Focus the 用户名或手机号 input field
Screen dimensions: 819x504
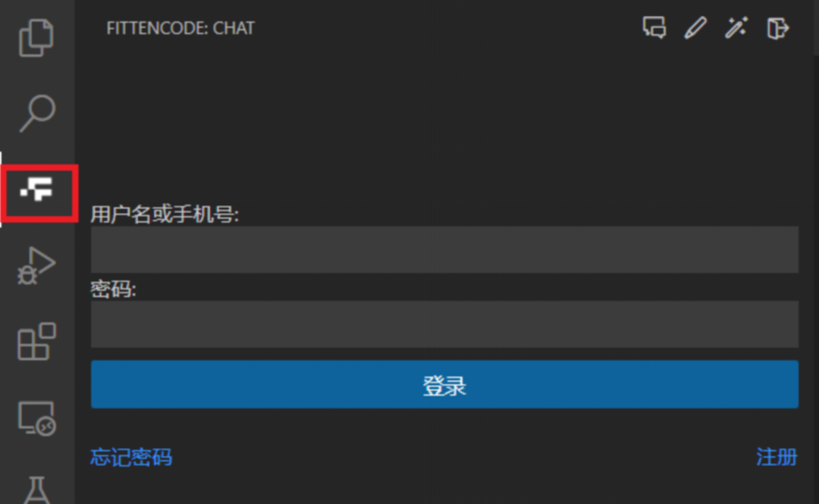tap(444, 249)
